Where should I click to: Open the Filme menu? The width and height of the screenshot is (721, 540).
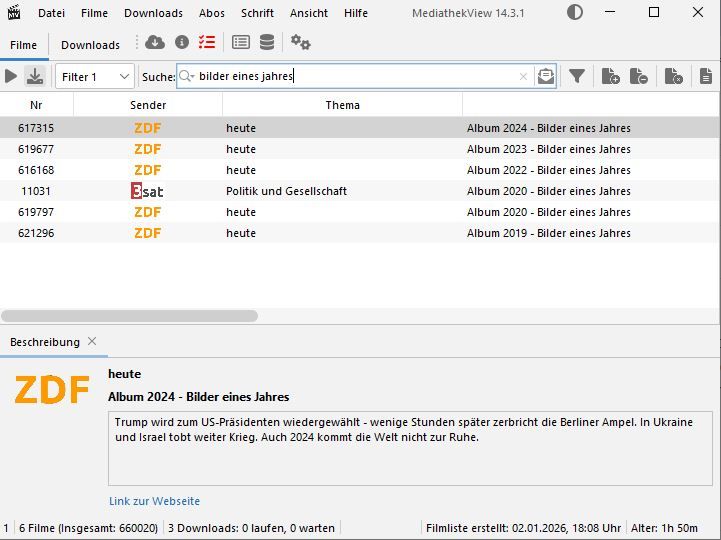pyautogui.click(x=94, y=13)
